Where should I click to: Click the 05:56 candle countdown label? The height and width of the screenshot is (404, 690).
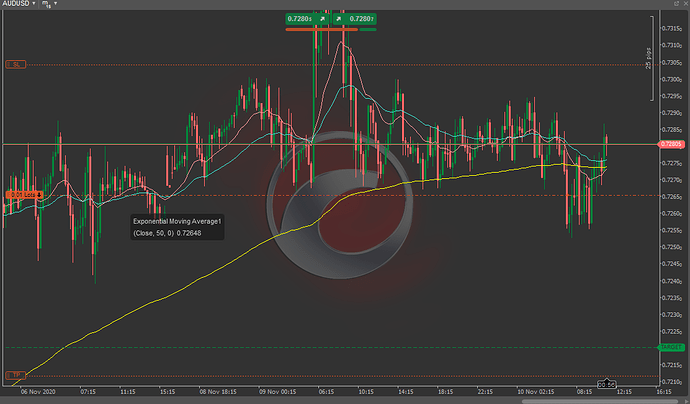(x=606, y=384)
